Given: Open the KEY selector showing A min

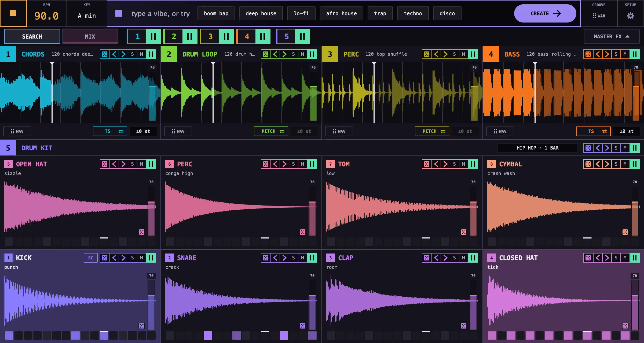Looking at the screenshot, I should pos(87,13).
